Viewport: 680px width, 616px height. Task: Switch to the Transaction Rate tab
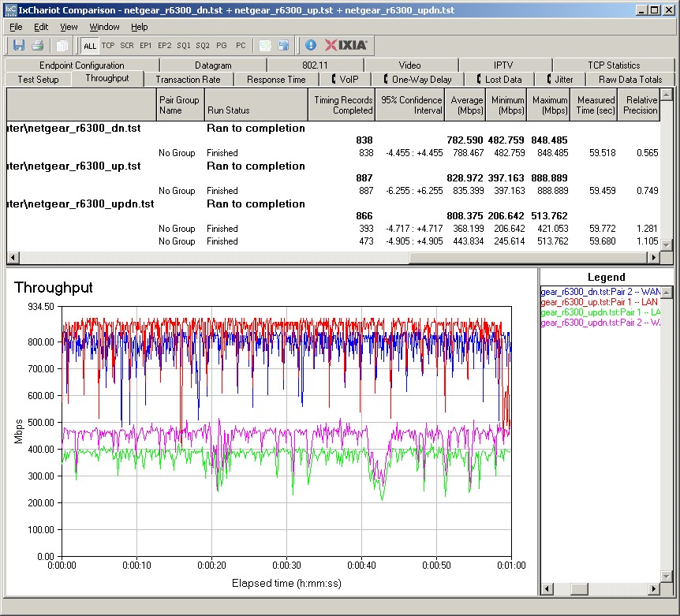(189, 80)
